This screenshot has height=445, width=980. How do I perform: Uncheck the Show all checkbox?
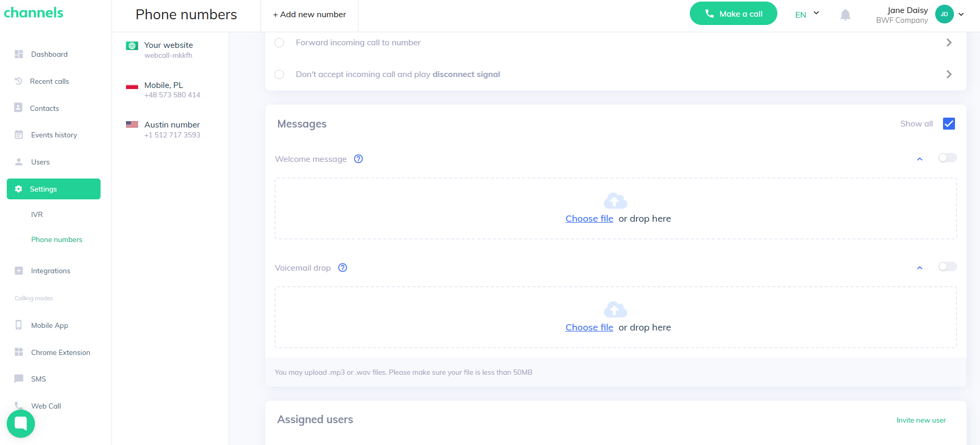(x=949, y=124)
